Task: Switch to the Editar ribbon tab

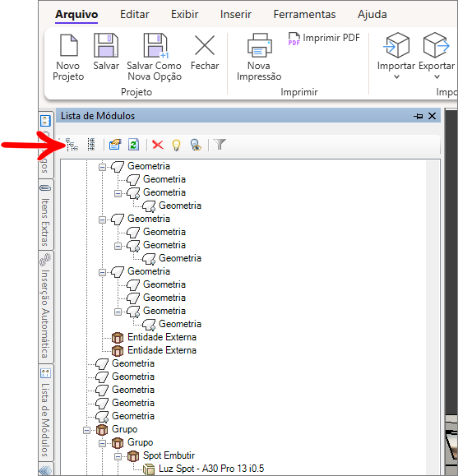Action: (135, 14)
